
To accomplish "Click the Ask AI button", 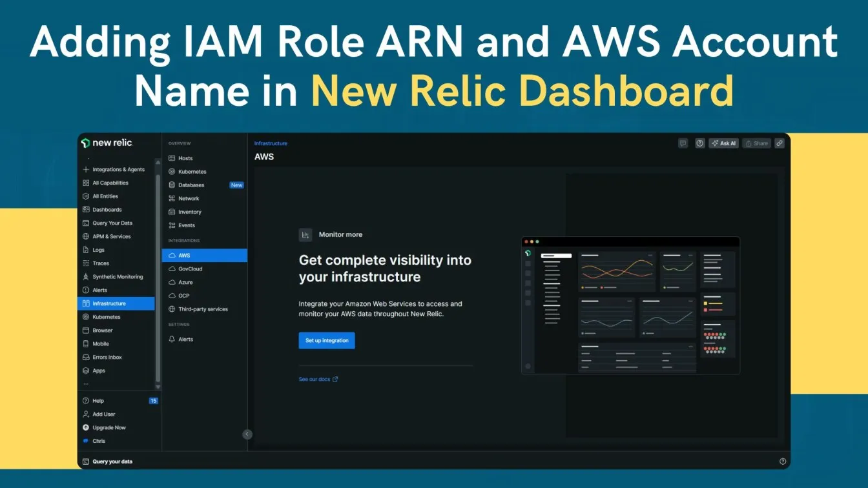I will click(x=723, y=143).
